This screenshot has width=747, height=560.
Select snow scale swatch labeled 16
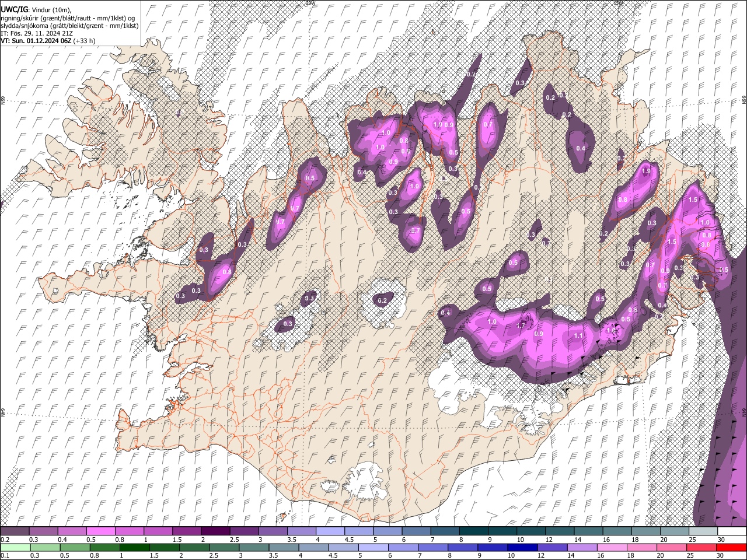pos(616,531)
